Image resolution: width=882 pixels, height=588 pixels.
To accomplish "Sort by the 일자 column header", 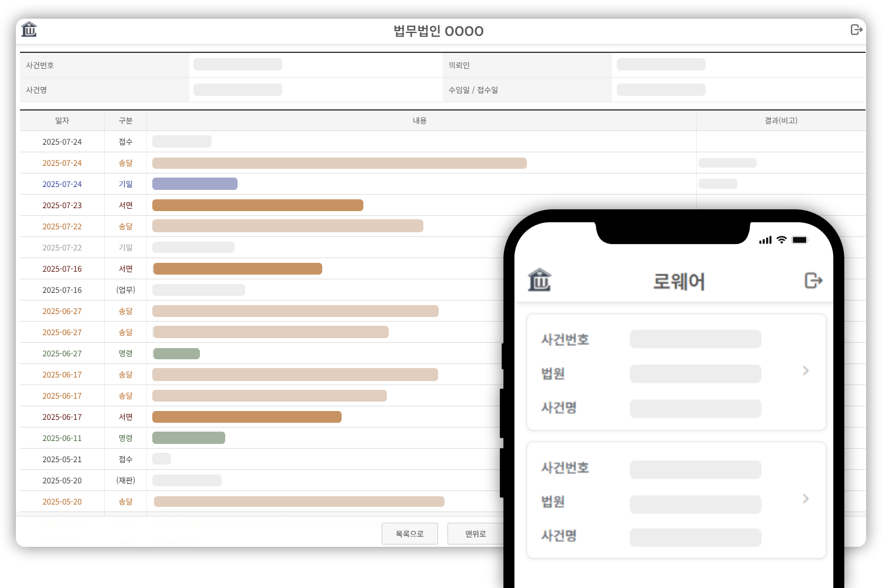I will pyautogui.click(x=62, y=121).
